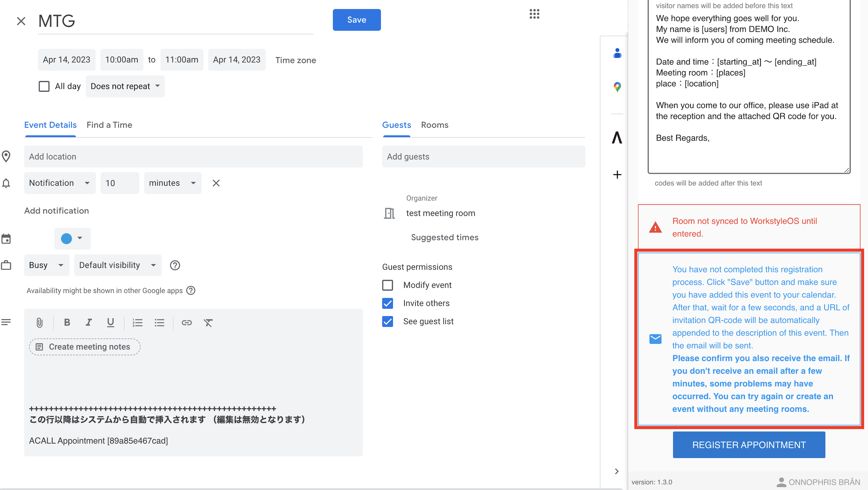Click the user icon beside ONNOPHRIS BRÂN

pos(781,482)
